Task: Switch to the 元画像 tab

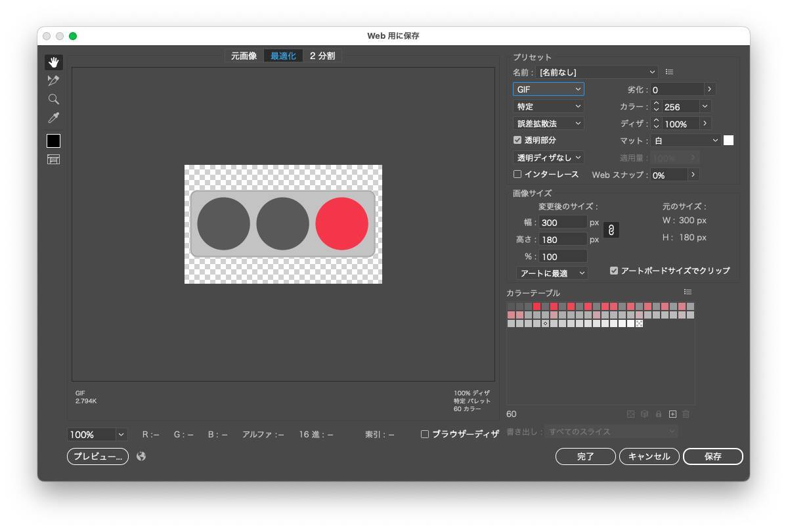Action: [244, 56]
